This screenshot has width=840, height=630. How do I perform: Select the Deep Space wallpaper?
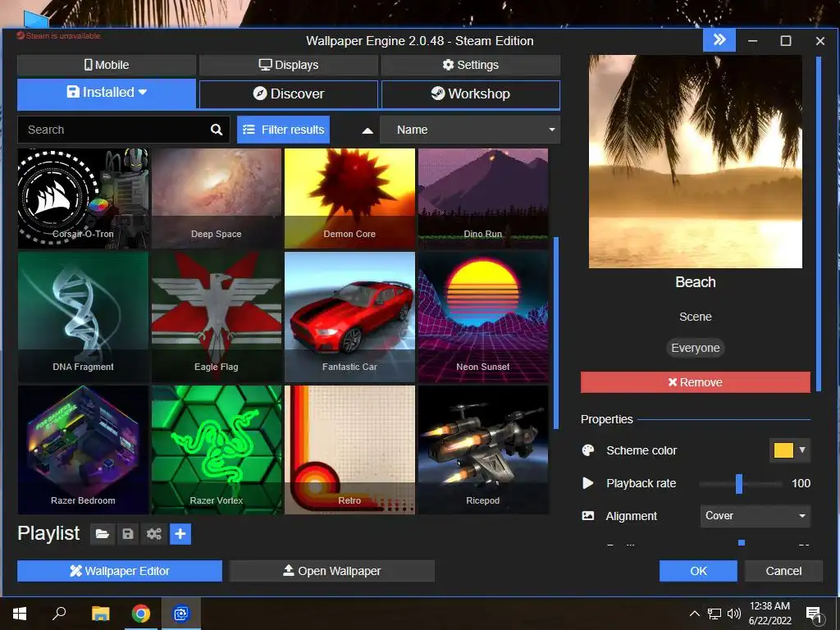pos(217,199)
